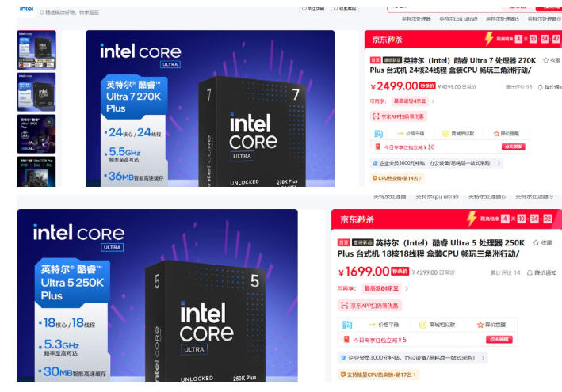Click the 英特尔cpu ultra9 suggested search link at the top
Viewport: 562px width, 392px height.
coord(458,19)
